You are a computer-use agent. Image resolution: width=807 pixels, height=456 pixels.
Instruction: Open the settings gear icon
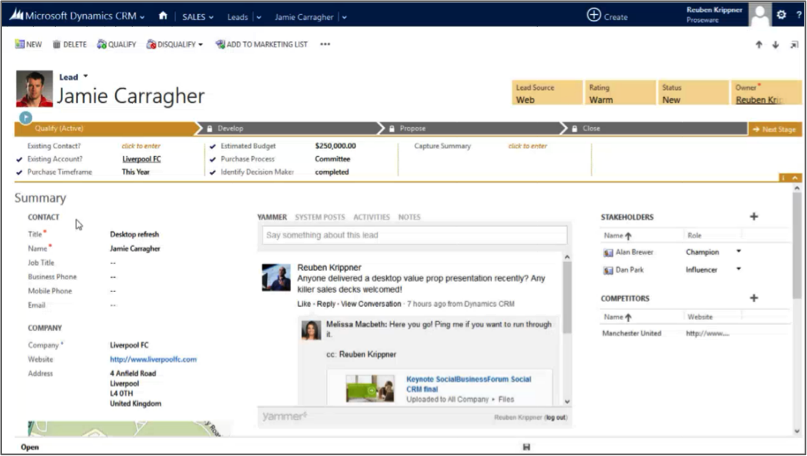(781, 15)
